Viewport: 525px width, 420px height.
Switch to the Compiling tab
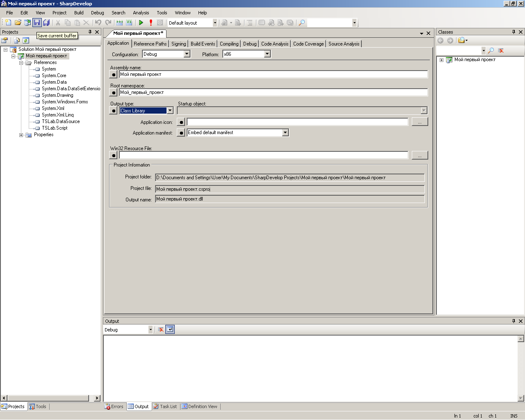coord(229,44)
